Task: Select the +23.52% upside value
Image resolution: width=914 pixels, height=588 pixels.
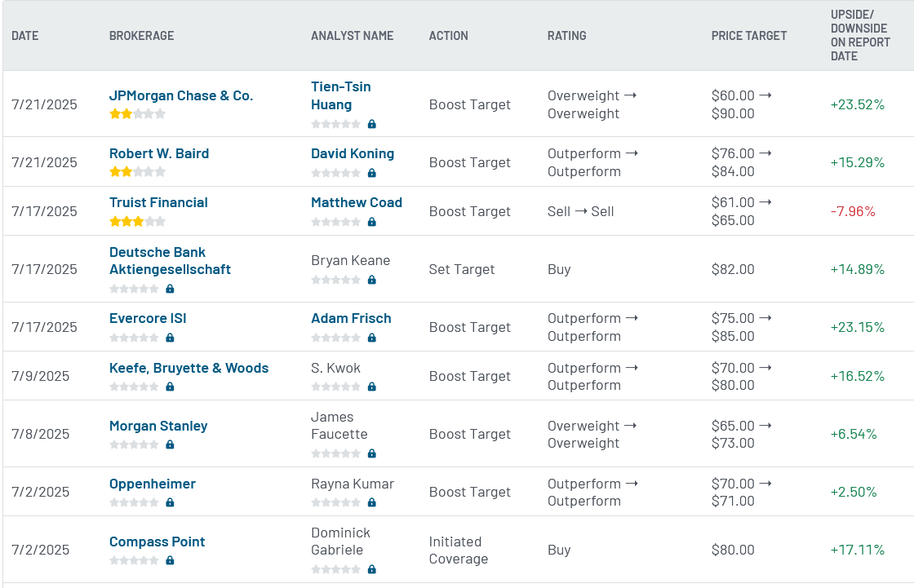Action: pyautogui.click(x=858, y=104)
